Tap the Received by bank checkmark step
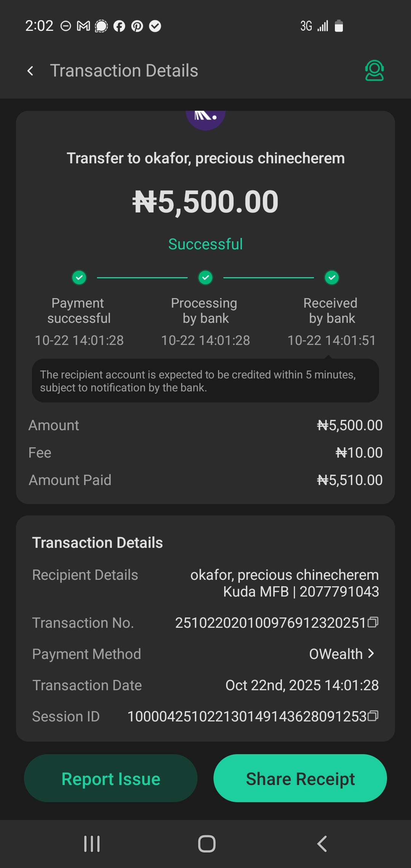The width and height of the screenshot is (411, 868). tap(332, 278)
